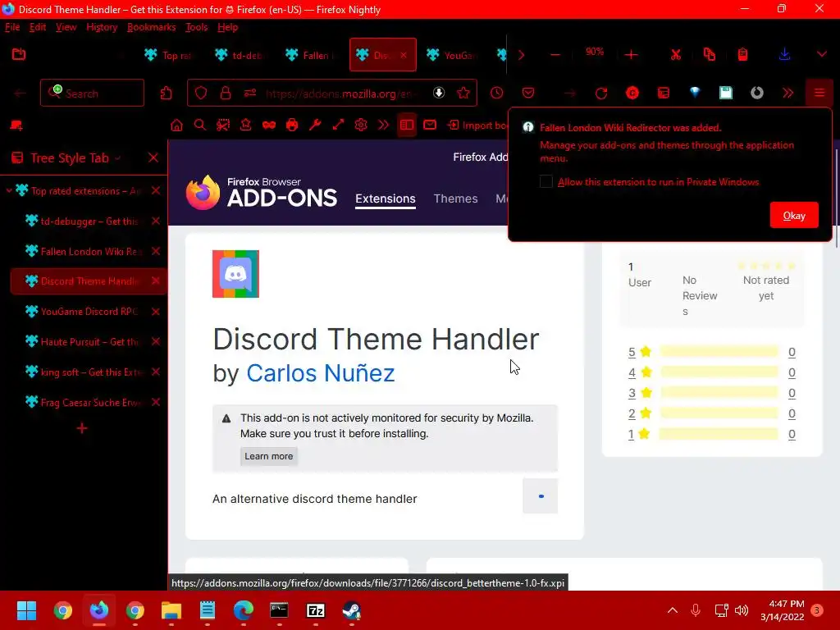Viewport: 840px width, 630px height.
Task: Click the tracking protection shield icon
Action: 201,94
